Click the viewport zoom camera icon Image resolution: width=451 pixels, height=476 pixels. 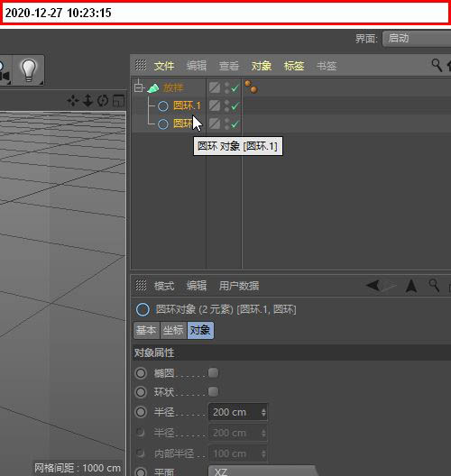(x=87, y=100)
